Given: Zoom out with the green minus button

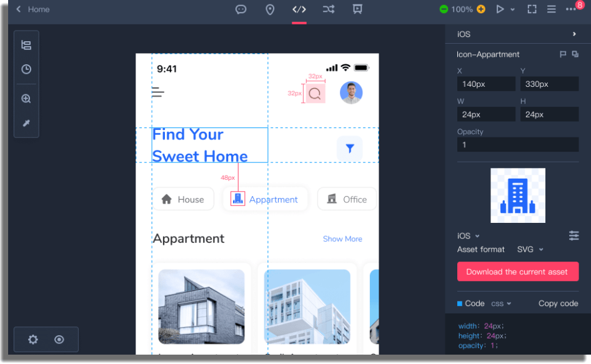Looking at the screenshot, I should (444, 9).
